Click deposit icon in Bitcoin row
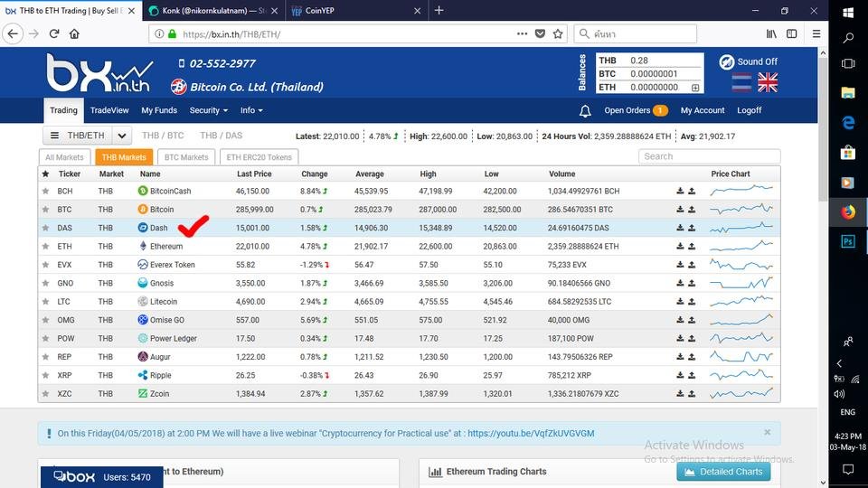The height and width of the screenshot is (488, 868). tap(680, 209)
